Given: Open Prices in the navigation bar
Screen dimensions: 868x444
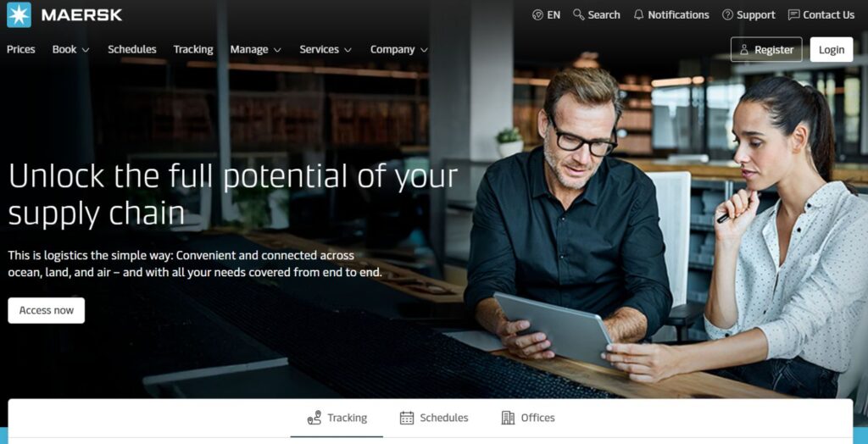Looking at the screenshot, I should [x=21, y=49].
